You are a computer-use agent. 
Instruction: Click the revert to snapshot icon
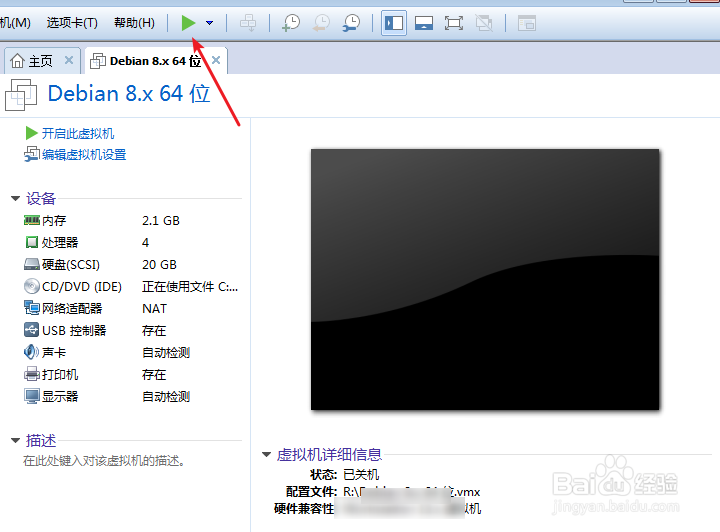(321, 23)
